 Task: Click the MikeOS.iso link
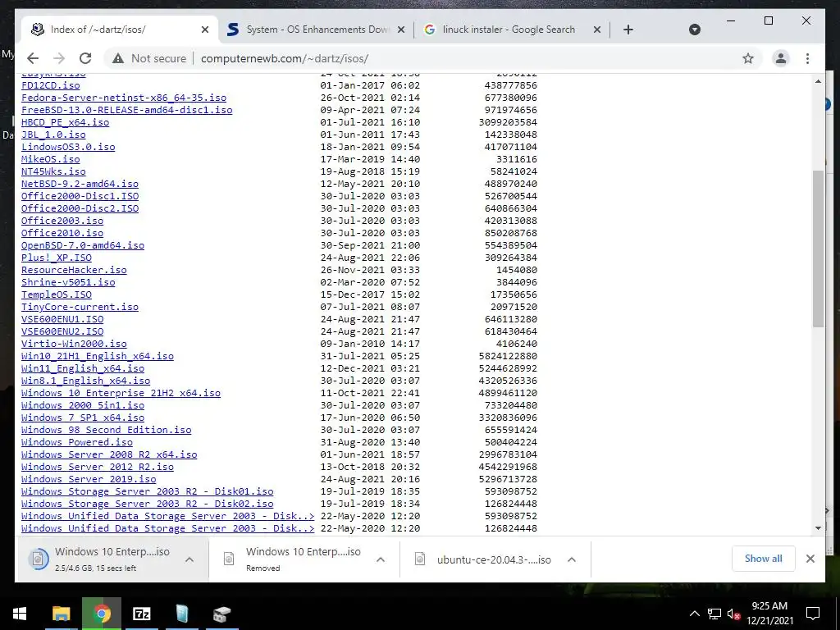50,159
